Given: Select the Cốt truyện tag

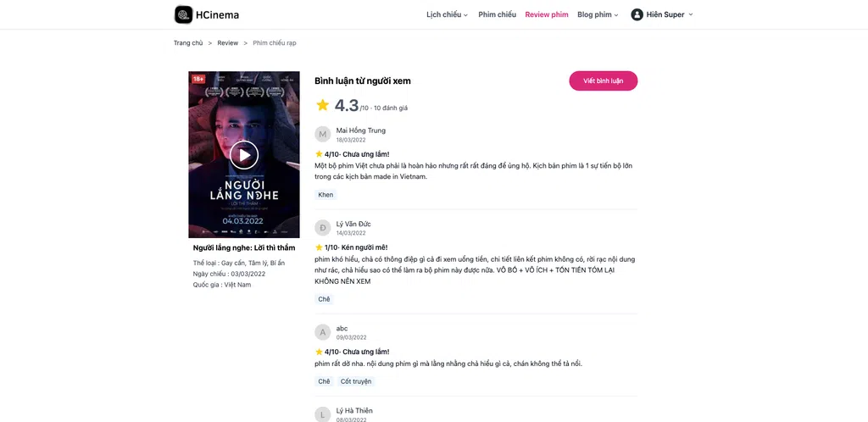Looking at the screenshot, I should (x=356, y=381).
